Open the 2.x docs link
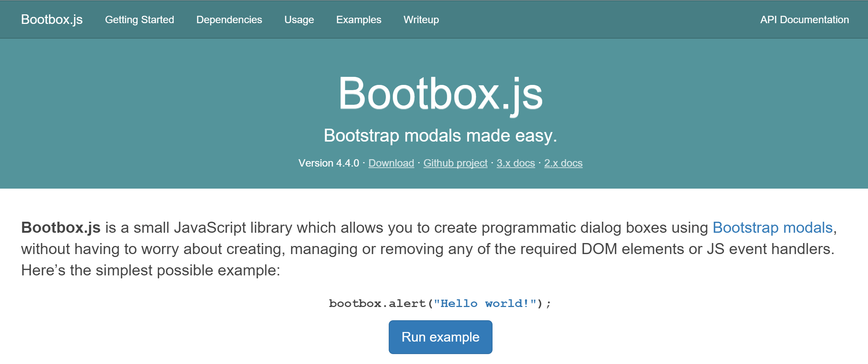Viewport: 868px width, 364px height. point(563,163)
